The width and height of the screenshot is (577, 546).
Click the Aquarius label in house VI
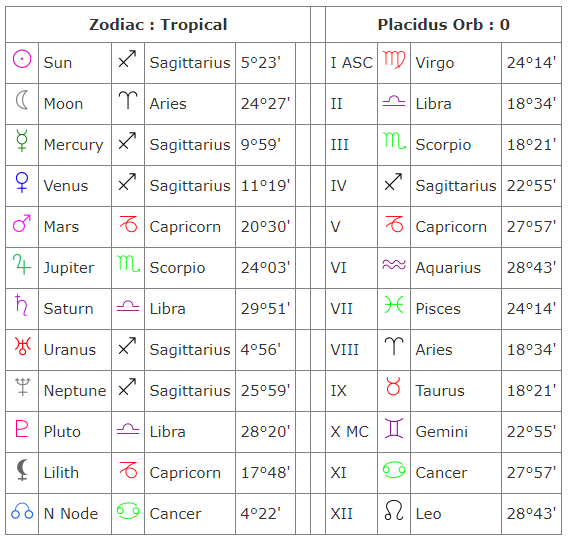pos(448,268)
